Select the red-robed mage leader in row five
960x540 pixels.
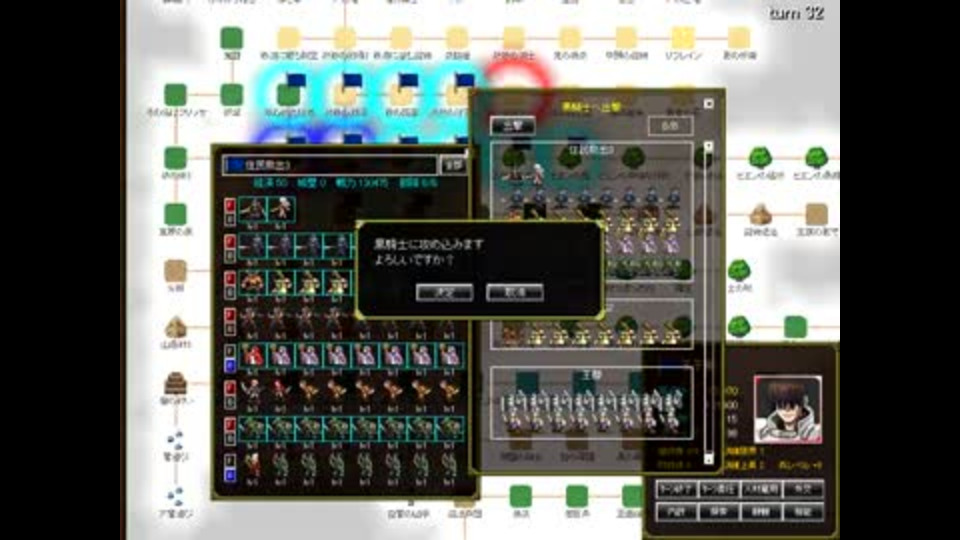(253, 356)
